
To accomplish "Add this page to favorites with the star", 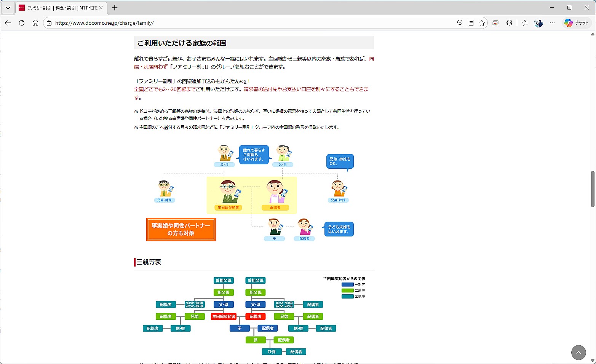I will click(482, 23).
